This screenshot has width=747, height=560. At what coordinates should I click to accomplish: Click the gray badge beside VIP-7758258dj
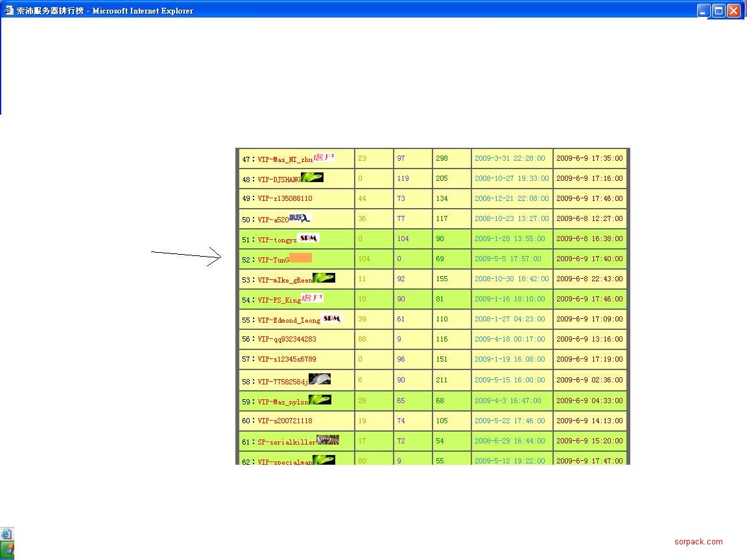pyautogui.click(x=319, y=379)
